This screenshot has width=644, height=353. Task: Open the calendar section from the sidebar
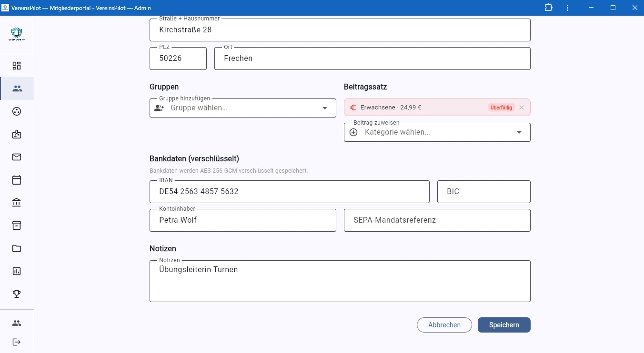tap(17, 180)
